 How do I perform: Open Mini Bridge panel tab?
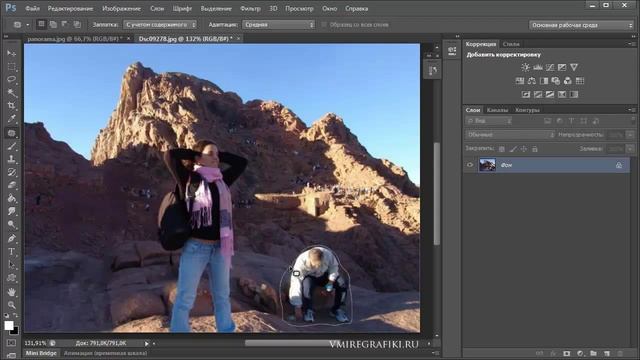click(41, 353)
